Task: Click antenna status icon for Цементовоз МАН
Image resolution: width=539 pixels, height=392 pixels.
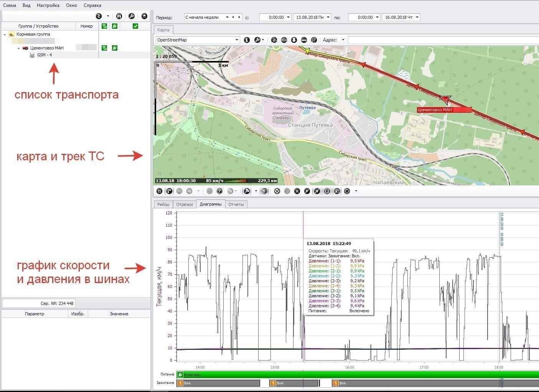Action: pyautogui.click(x=104, y=48)
